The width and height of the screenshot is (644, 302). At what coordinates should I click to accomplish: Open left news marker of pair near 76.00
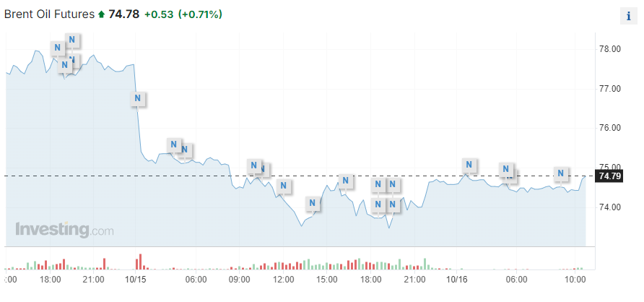(x=173, y=144)
